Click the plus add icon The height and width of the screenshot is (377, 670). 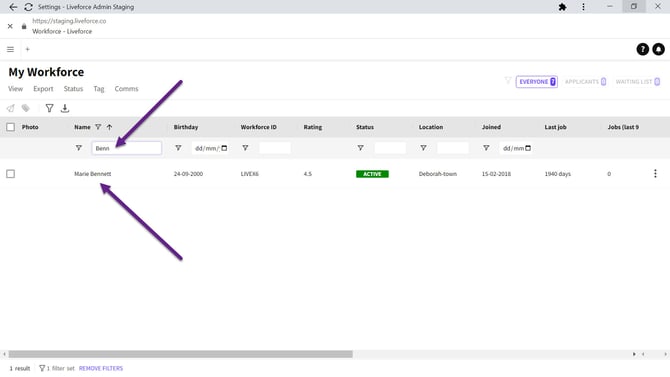point(27,49)
